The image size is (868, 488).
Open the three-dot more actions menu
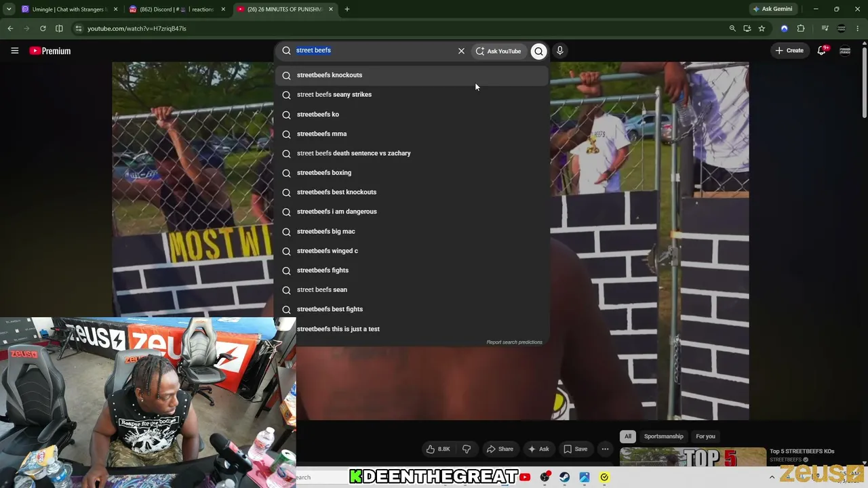point(605,449)
